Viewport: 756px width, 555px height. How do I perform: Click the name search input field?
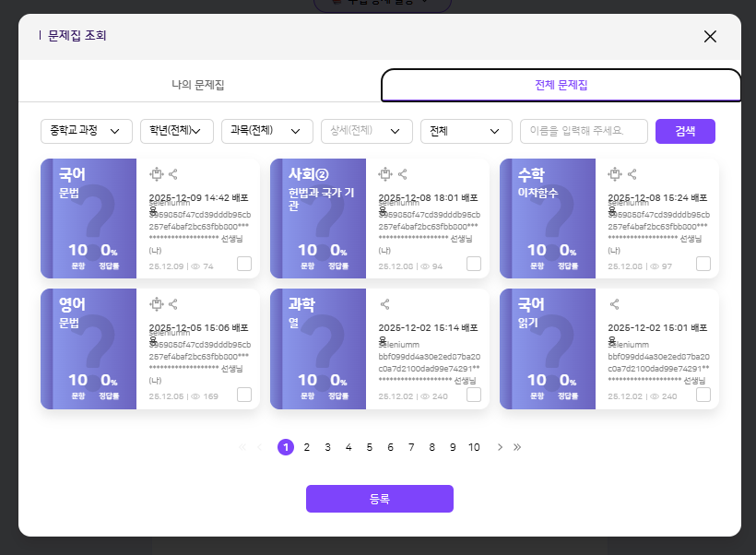pos(584,131)
